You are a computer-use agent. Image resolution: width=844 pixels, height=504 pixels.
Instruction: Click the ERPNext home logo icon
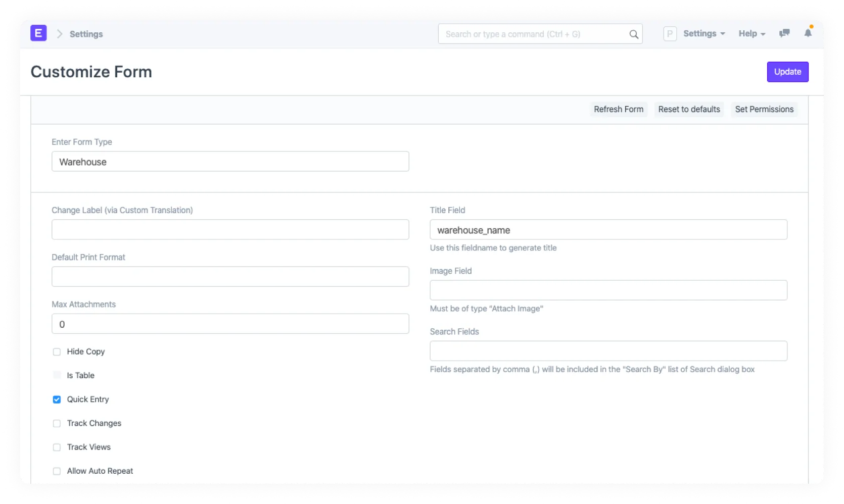pos(38,33)
